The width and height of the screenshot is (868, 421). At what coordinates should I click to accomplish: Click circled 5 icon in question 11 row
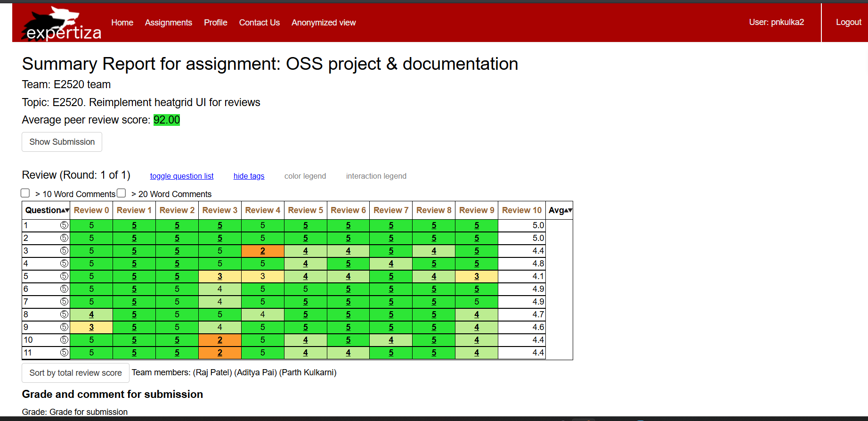tap(64, 353)
